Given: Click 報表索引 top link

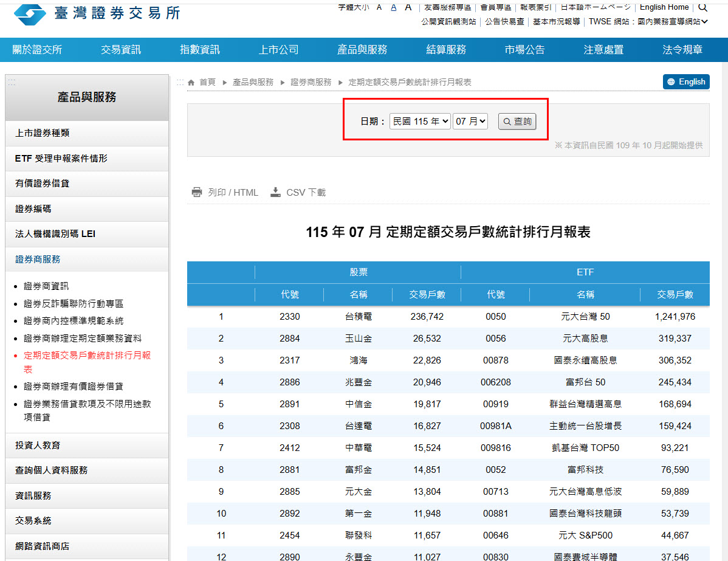Looking at the screenshot, I should 535,7.
